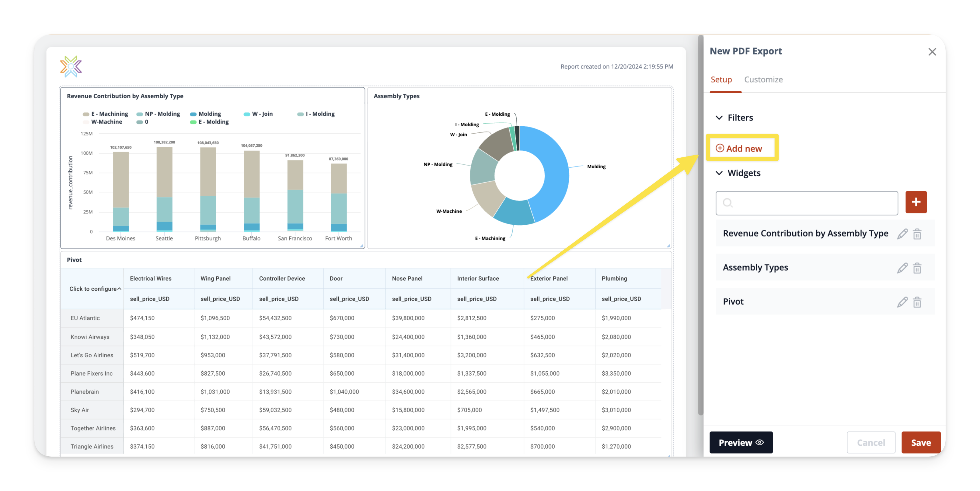Collapse the Widgets section

pyautogui.click(x=719, y=173)
